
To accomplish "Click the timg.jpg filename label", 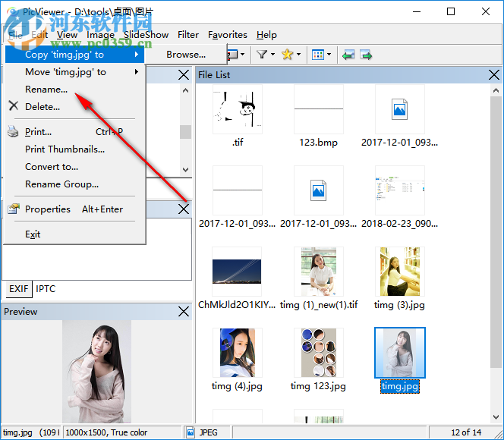I will 400,386.
